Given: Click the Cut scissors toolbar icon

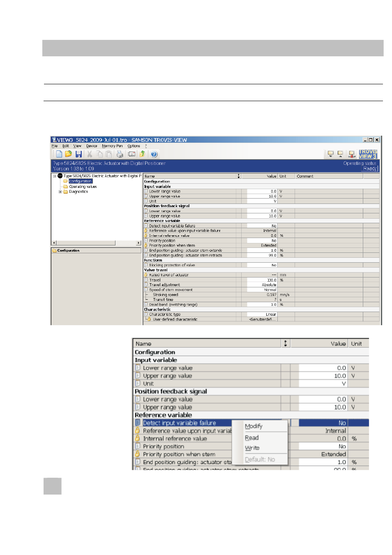Looking at the screenshot, I should click(90, 154).
